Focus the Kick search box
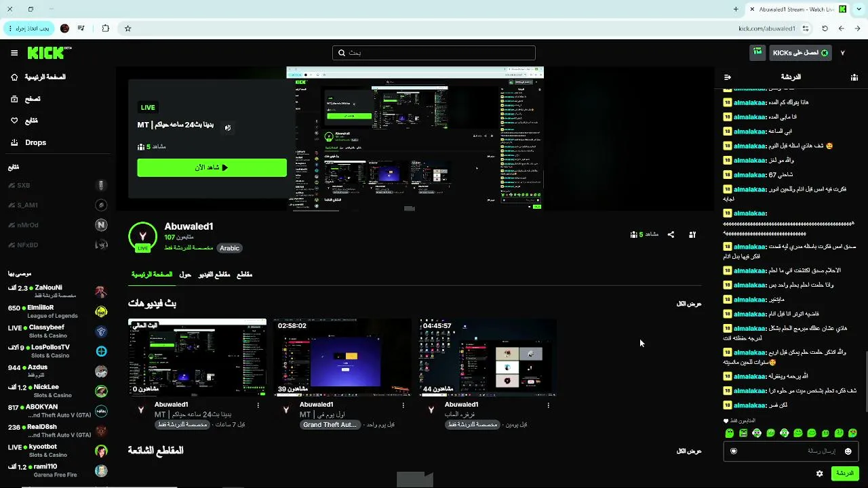868x488 pixels. [x=434, y=53]
